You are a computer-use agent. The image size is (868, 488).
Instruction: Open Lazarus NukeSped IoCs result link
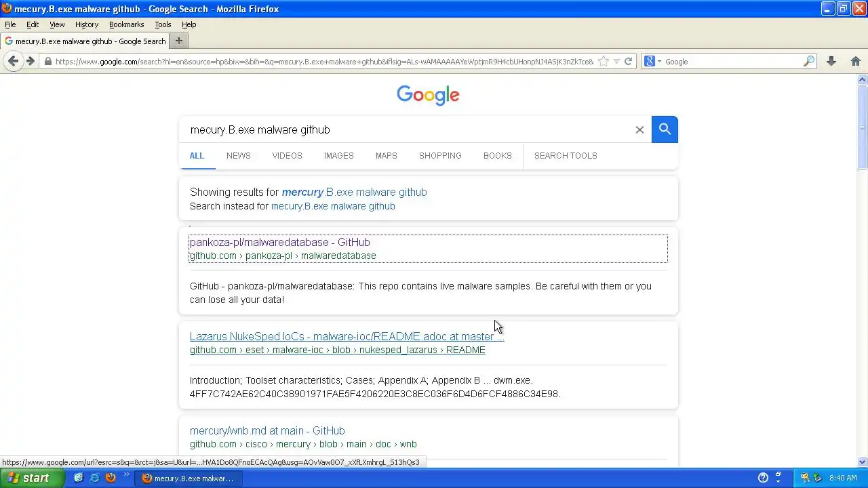[x=347, y=336]
